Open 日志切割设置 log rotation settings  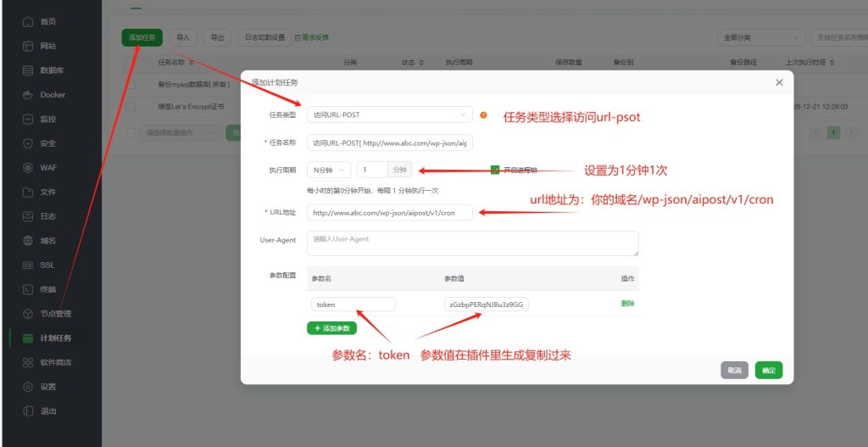(x=265, y=37)
